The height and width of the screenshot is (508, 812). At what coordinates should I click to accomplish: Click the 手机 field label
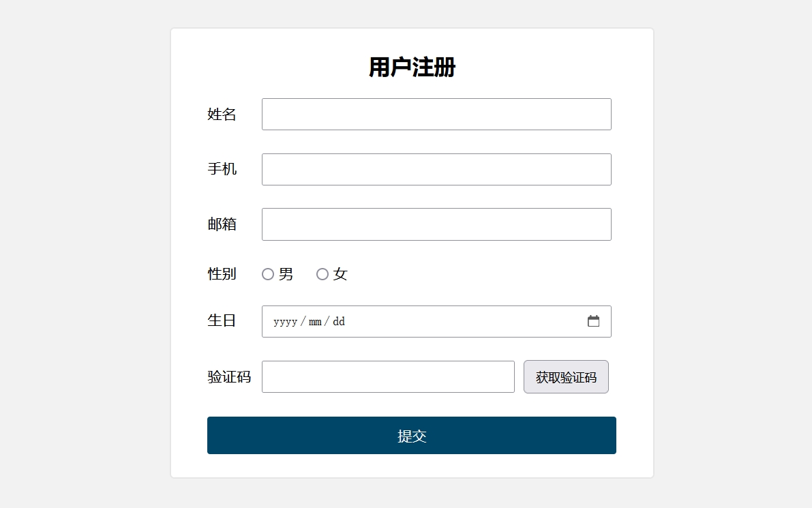(x=222, y=169)
